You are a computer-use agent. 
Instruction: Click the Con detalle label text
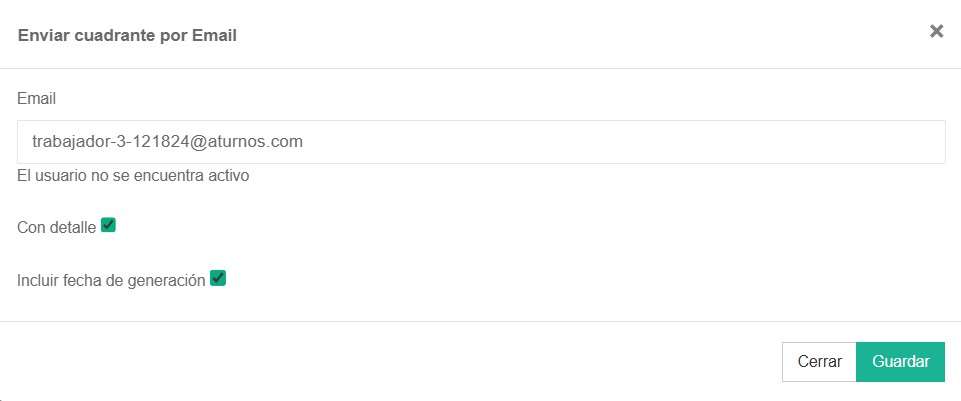click(56, 227)
